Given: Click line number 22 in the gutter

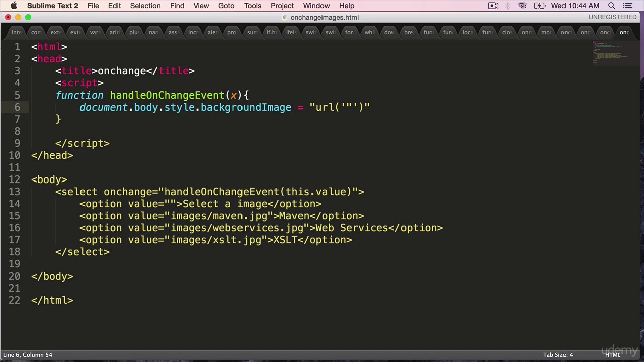Looking at the screenshot, I should [14, 300].
